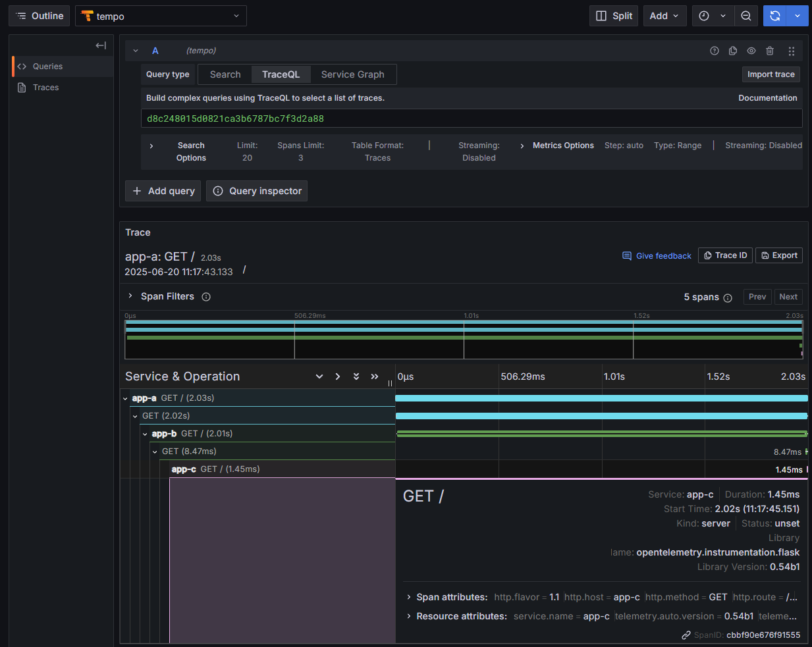Duplicate query A with copy icon
Viewport: 812px width, 647px height.
pyautogui.click(x=733, y=51)
